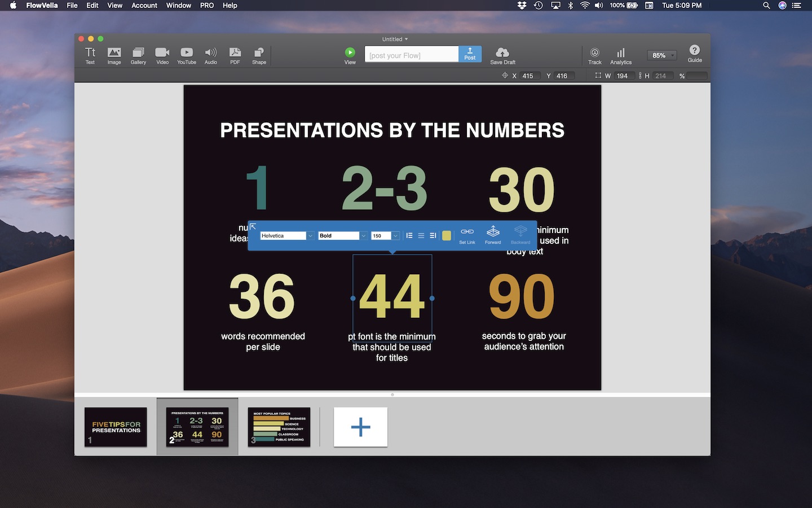Open the File menu

(x=72, y=5)
